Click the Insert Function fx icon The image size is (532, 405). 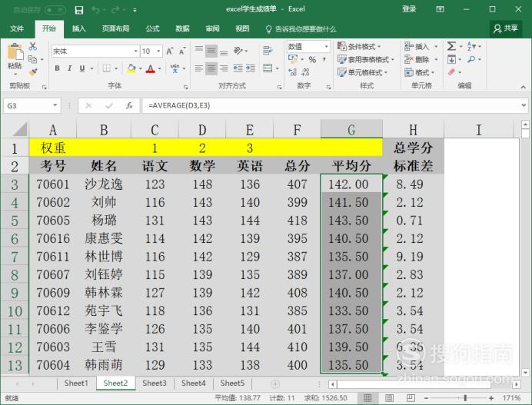tap(129, 106)
